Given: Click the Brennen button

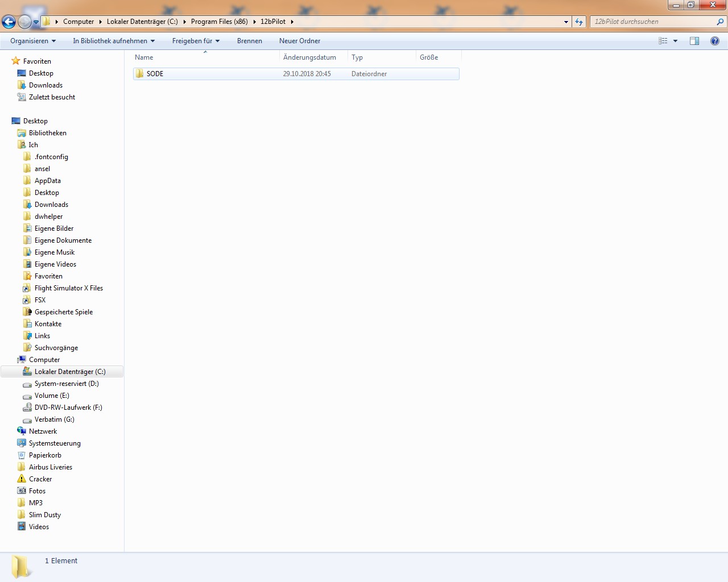Looking at the screenshot, I should 250,41.
